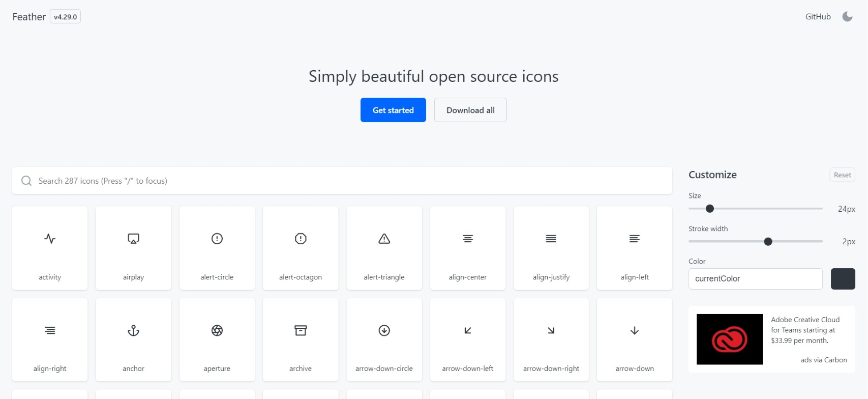The height and width of the screenshot is (399, 868).
Task: Select the airplay icon card
Action: (133, 248)
